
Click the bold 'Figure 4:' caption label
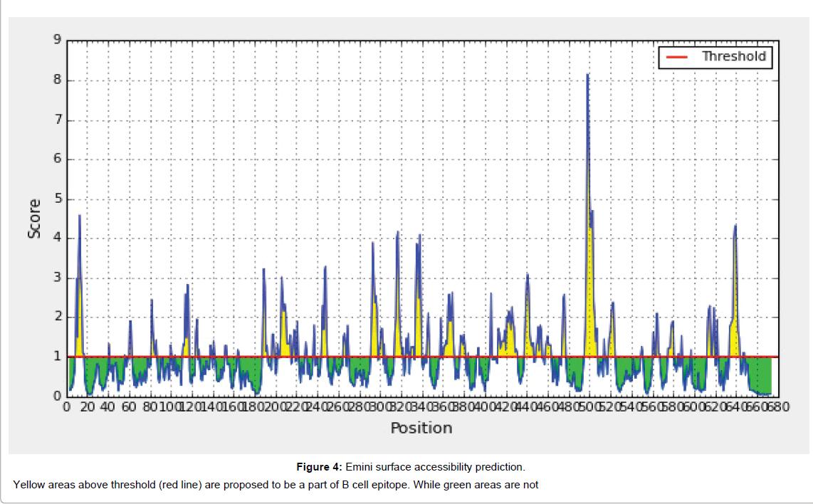[x=319, y=467]
